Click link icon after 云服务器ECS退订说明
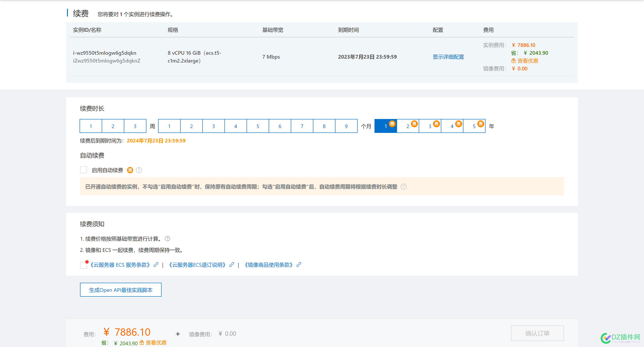Viewport: 644px width, 347px height. [x=232, y=265]
